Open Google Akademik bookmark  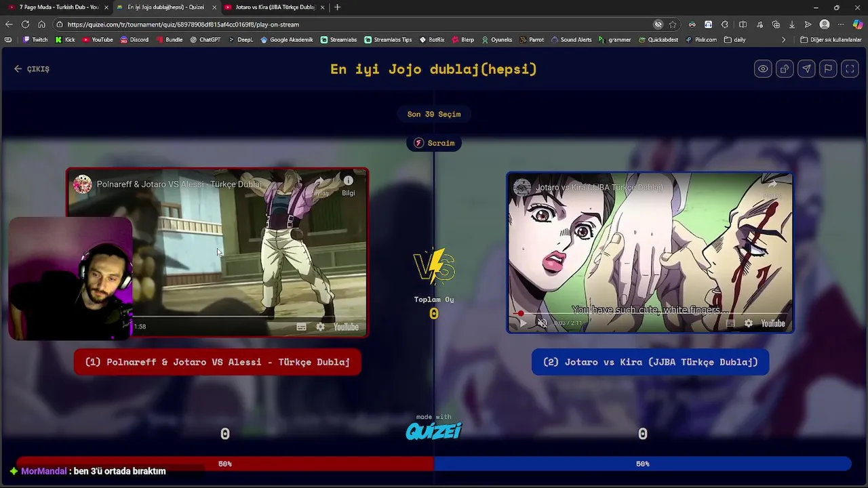tap(287, 39)
